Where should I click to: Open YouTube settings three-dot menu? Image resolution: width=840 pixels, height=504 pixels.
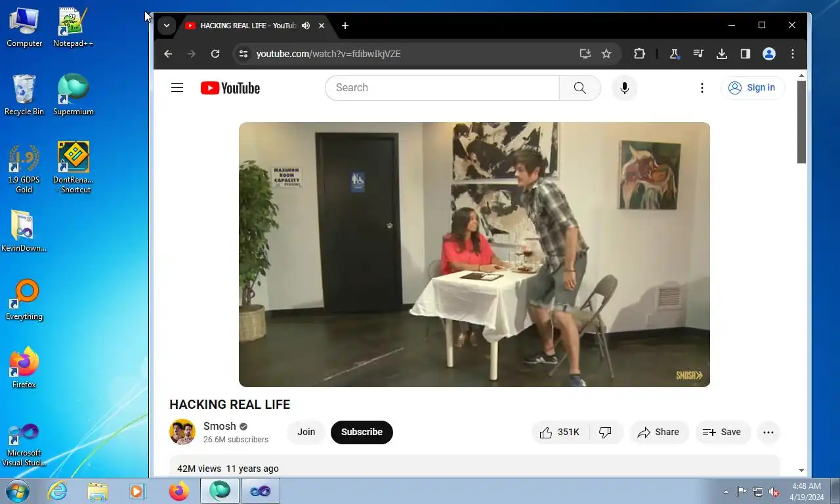(702, 88)
